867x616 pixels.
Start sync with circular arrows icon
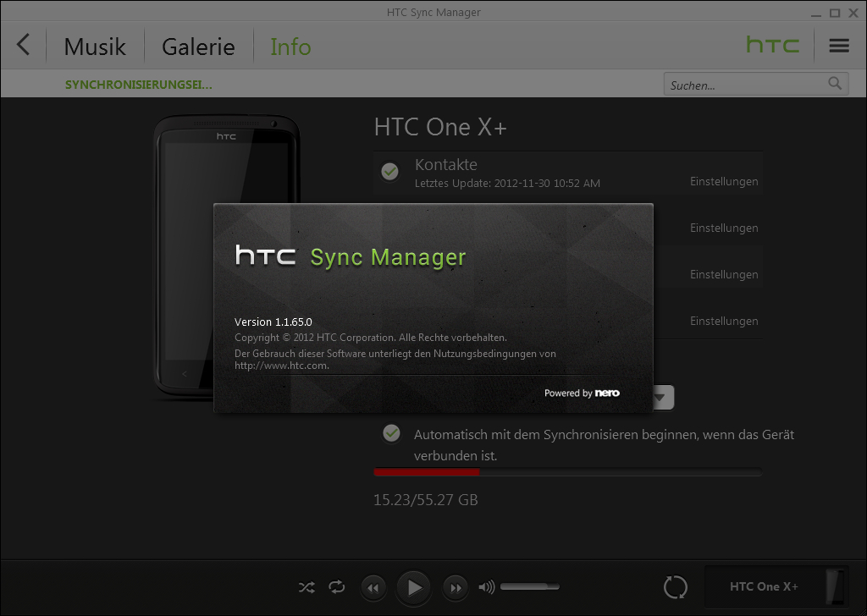tap(675, 586)
